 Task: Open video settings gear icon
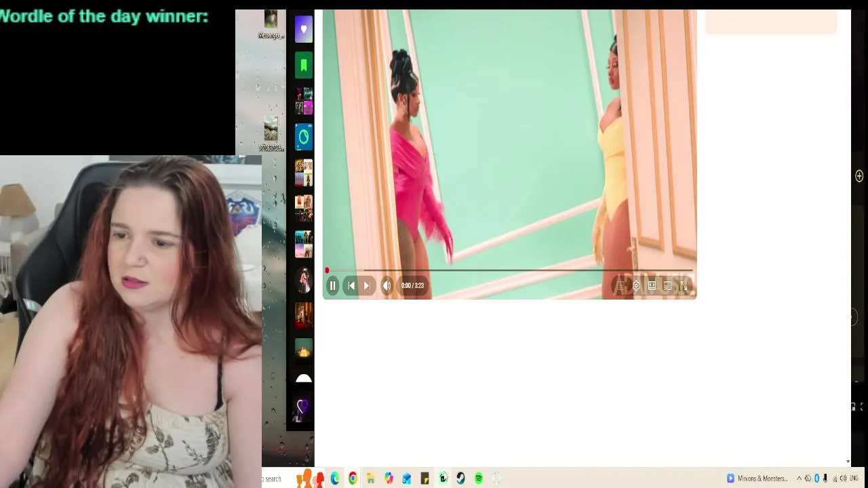pos(636,286)
